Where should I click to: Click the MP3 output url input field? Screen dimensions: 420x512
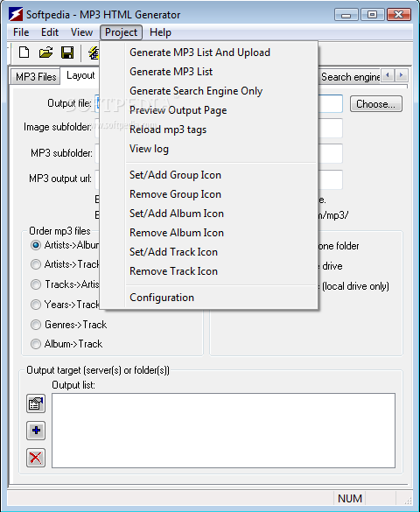(330, 179)
